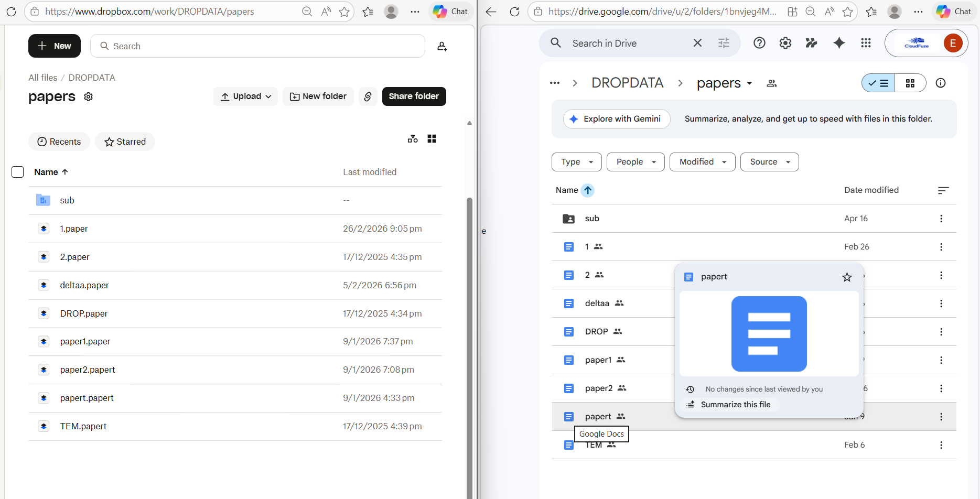The width and height of the screenshot is (980, 499).
Task: Open the Source filter dropdown
Action: tap(770, 162)
